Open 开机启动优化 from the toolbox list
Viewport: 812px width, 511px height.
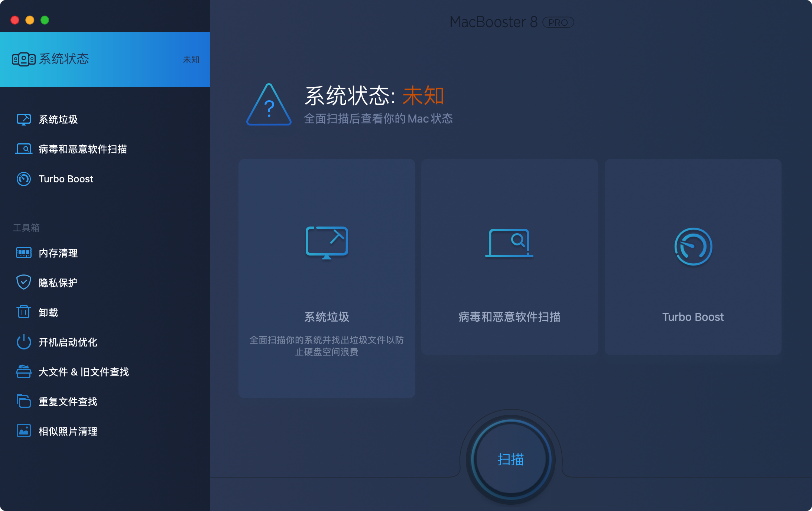68,342
